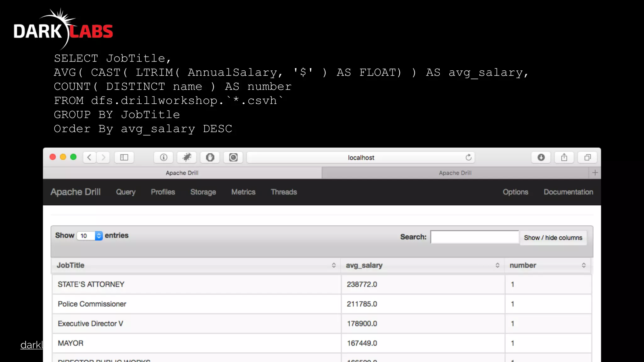Screen dimensions: 644x362
Task: Select the first Apache Drill tab
Action: coord(182,173)
